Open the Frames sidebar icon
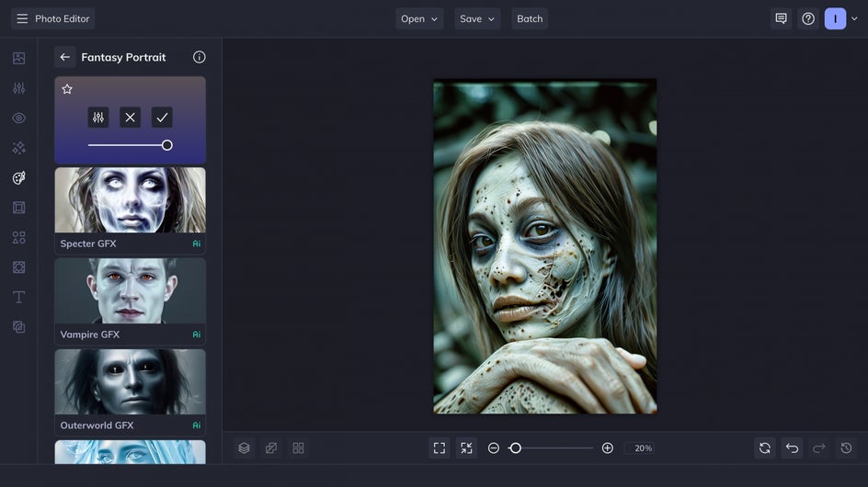 click(x=18, y=208)
